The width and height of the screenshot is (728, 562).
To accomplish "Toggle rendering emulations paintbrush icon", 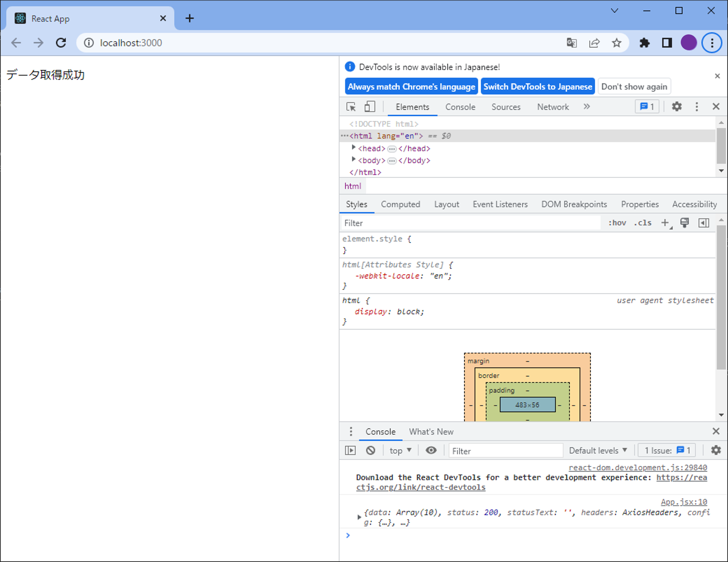I will 684,223.
